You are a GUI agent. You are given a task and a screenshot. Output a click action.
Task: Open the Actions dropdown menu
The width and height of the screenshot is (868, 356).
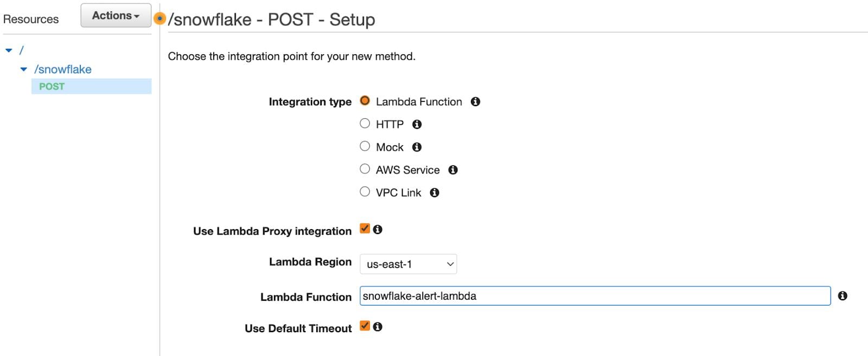coord(115,15)
